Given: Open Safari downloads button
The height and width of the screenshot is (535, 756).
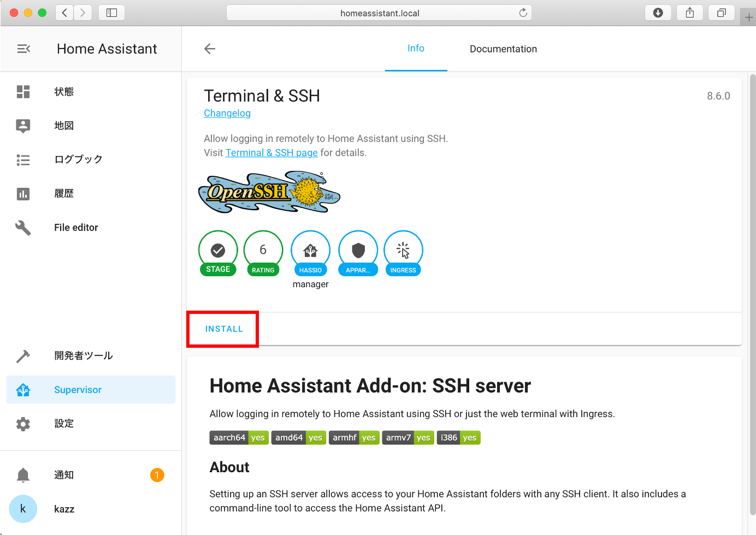Looking at the screenshot, I should pyautogui.click(x=658, y=13).
